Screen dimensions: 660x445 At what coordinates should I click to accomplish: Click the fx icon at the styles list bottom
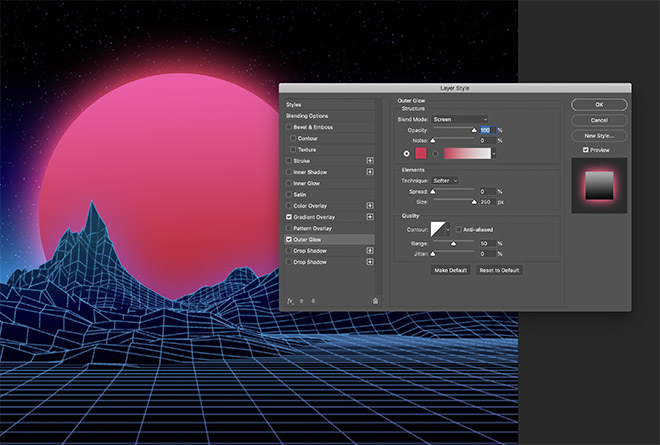(x=291, y=300)
